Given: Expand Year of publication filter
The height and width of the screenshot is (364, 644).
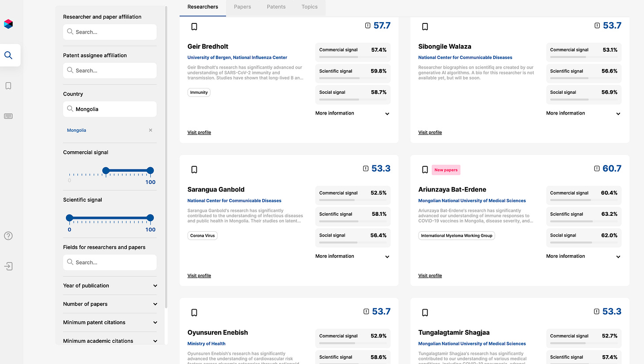Looking at the screenshot, I should tap(110, 286).
